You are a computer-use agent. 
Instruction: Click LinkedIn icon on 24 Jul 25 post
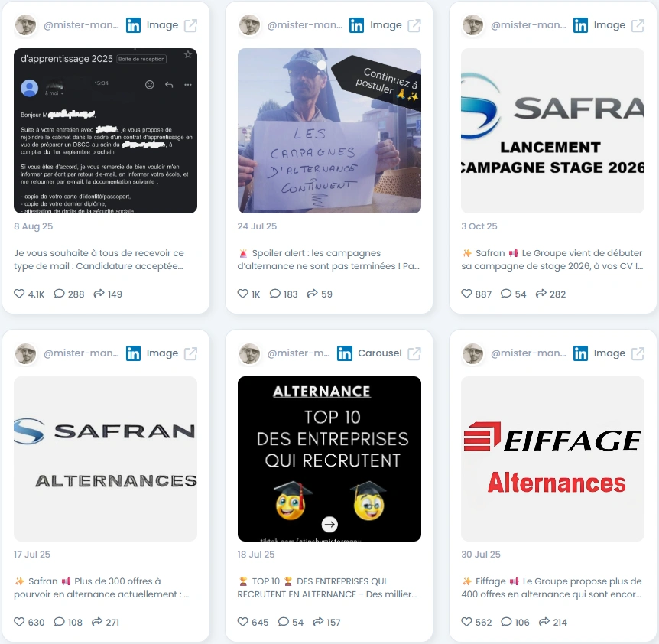point(357,26)
